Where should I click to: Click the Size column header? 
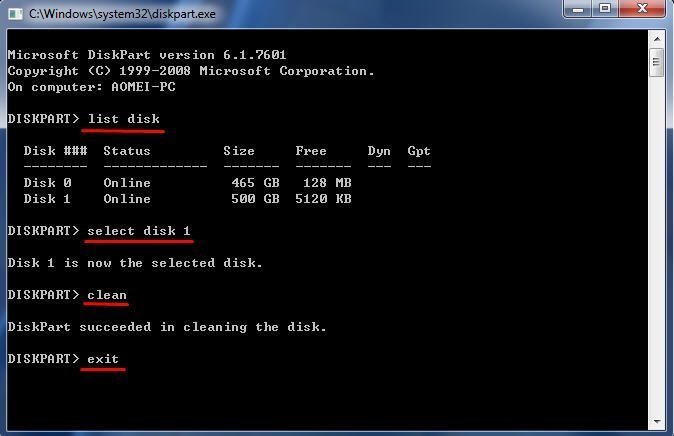point(239,151)
